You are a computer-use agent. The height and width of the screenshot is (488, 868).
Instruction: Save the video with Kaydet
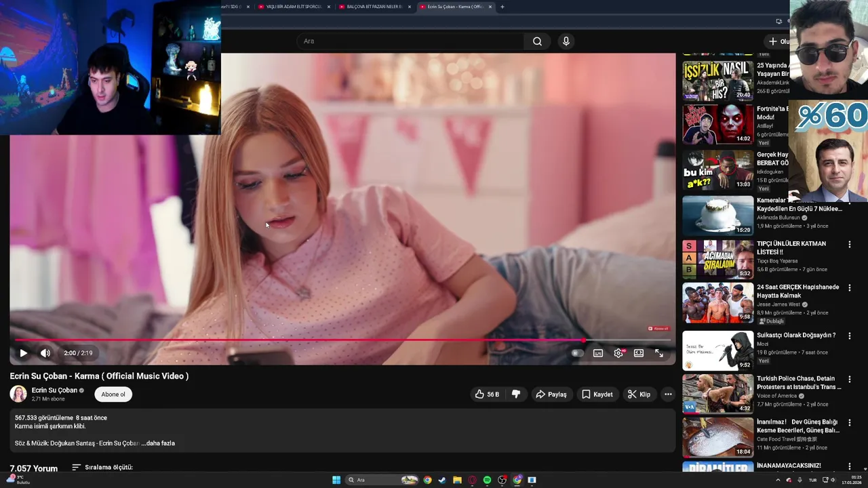(597, 394)
